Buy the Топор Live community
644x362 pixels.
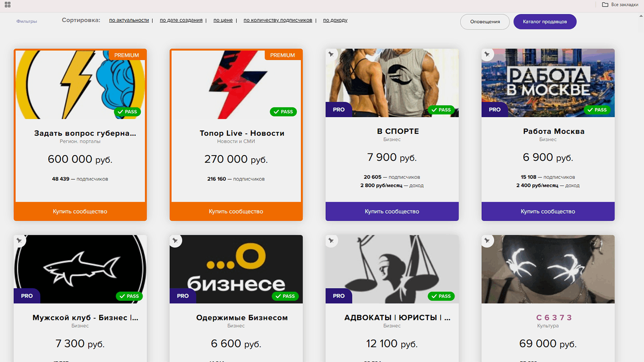(236, 212)
